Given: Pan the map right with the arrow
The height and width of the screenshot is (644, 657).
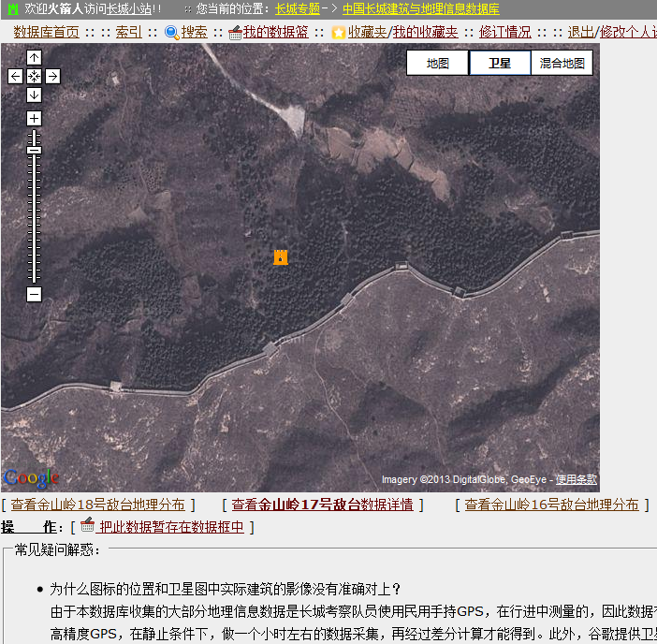Looking at the screenshot, I should click(52, 76).
